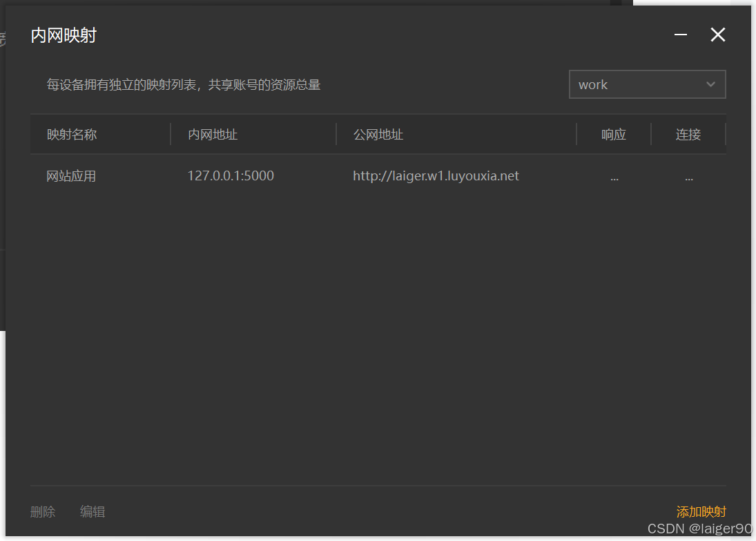
Task: Click the 删除 button
Action: (43, 511)
